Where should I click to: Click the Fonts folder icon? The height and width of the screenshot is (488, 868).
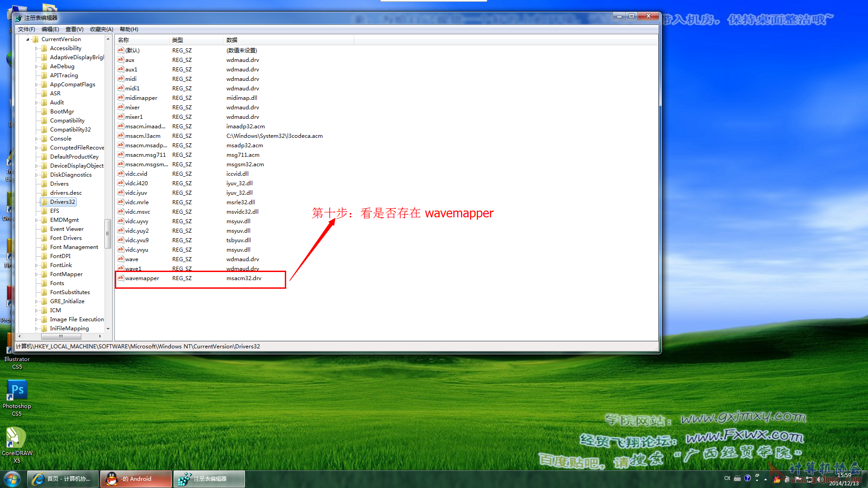(44, 283)
